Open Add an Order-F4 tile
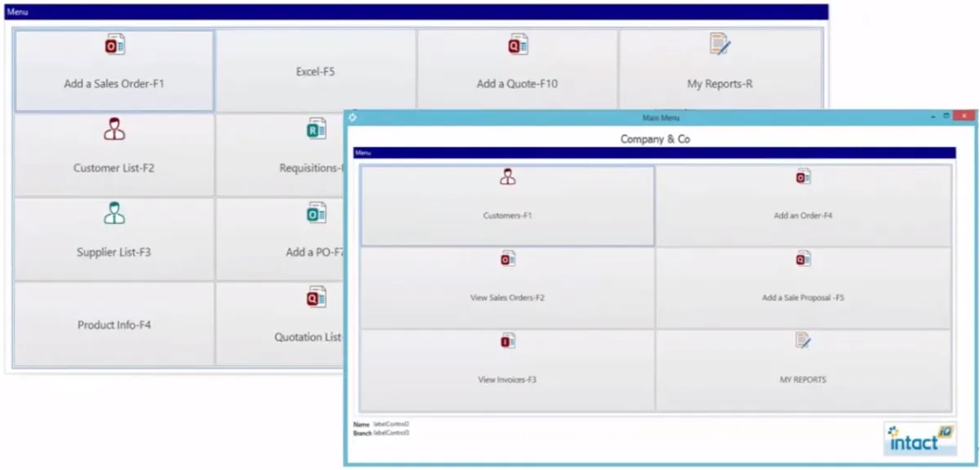Image resolution: width=980 pixels, height=470 pixels. point(804,206)
